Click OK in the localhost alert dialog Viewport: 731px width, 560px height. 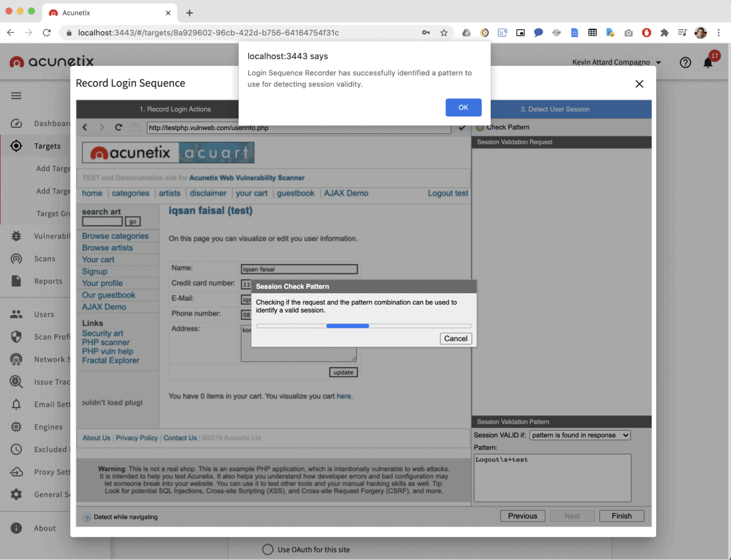(x=464, y=107)
